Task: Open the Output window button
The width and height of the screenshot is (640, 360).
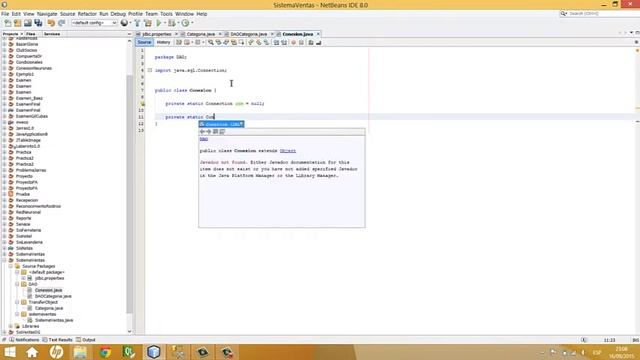Action: (x=86, y=340)
